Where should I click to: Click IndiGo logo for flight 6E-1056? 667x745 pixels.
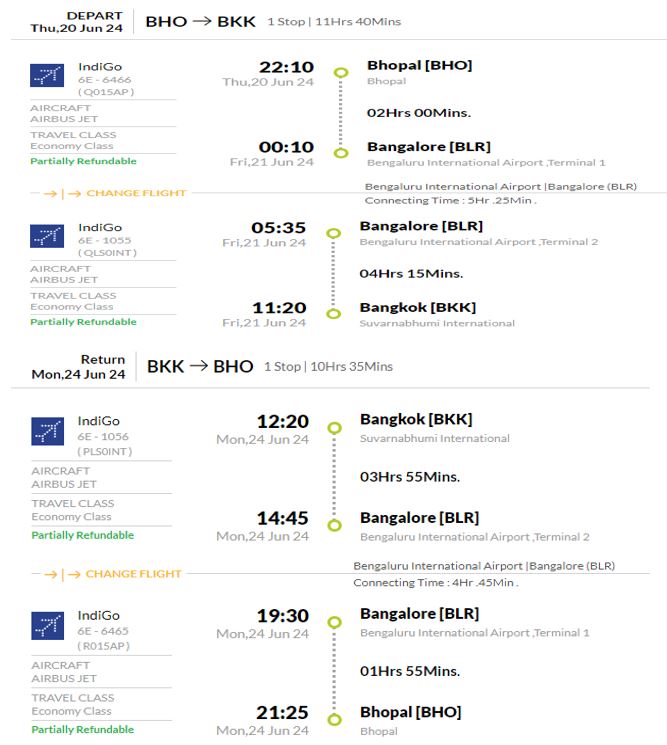click(x=48, y=431)
